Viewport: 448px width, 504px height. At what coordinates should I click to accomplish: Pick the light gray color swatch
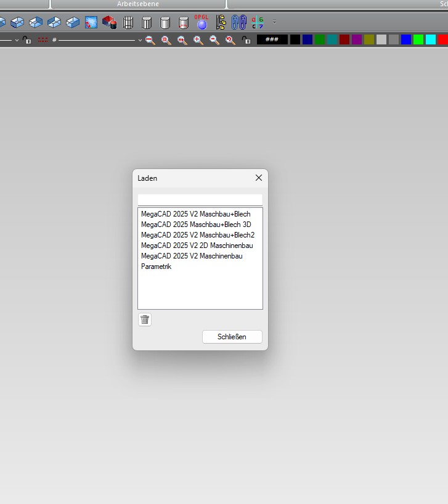[x=381, y=39]
